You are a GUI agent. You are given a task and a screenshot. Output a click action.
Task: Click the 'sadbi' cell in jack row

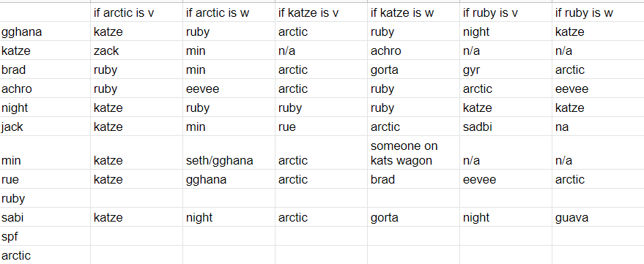click(x=506, y=127)
